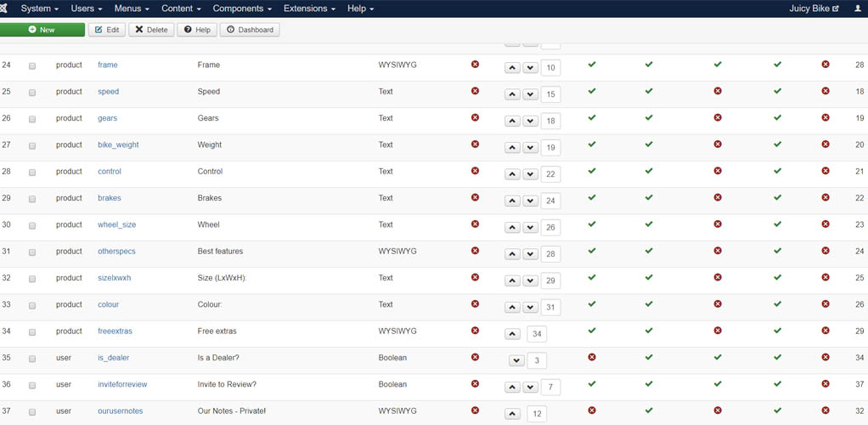Go to the Dashboard button
This screenshot has width=868, height=425.
coord(250,30)
